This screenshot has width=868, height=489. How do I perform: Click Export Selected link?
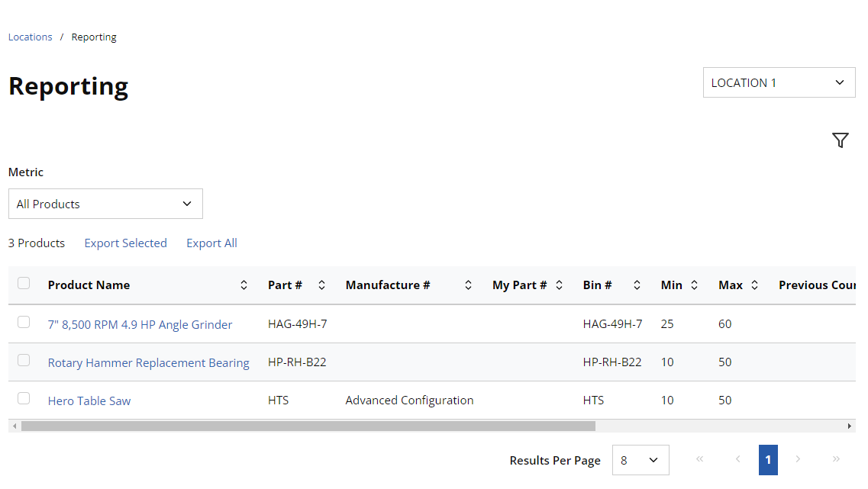tap(126, 243)
